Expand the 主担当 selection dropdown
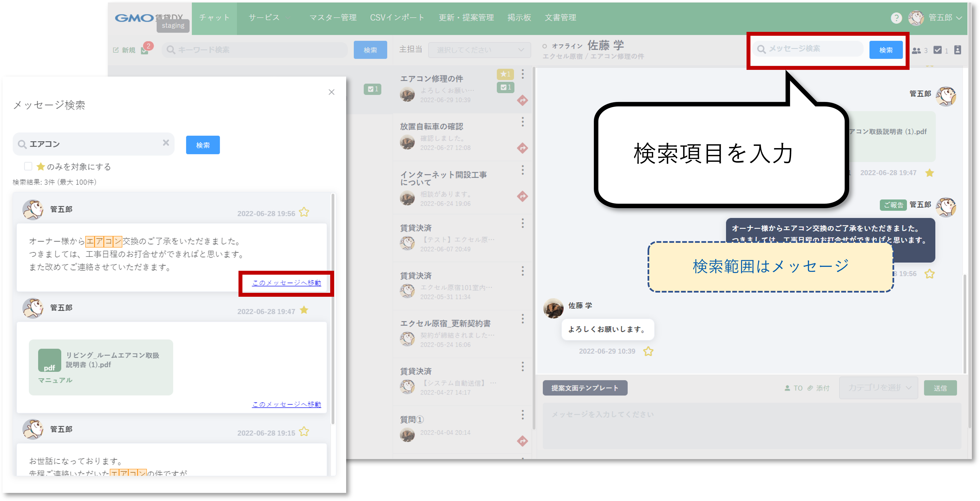Image resolution: width=980 pixels, height=501 pixels. 479,50
